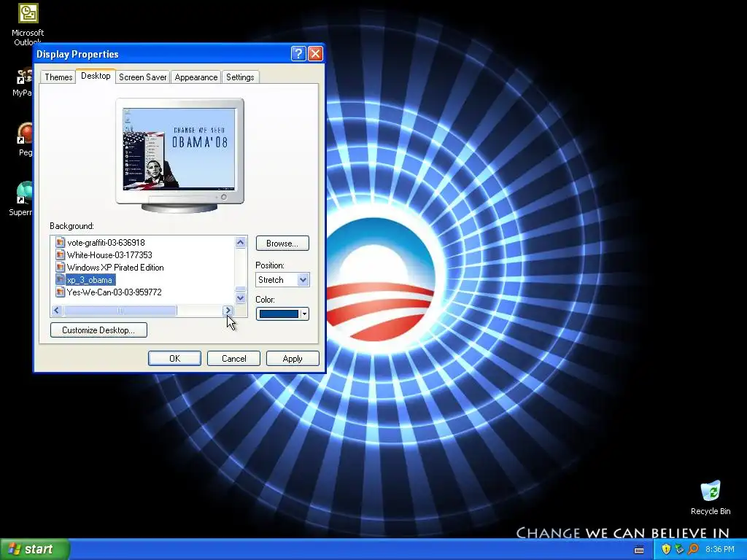
Task: Click the taskbar clock showing 8:36 PM
Action: (719, 549)
